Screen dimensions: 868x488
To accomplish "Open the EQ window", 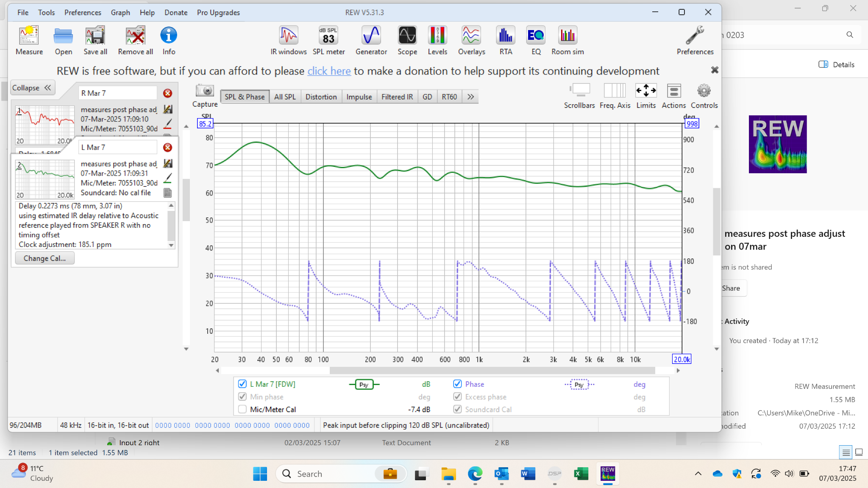I will click(536, 40).
